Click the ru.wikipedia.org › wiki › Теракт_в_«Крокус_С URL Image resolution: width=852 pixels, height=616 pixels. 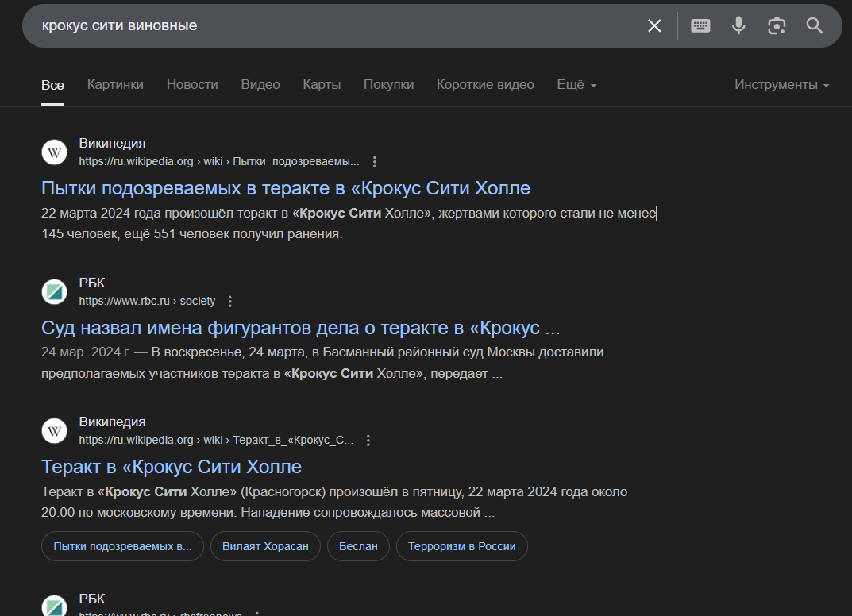[216, 440]
